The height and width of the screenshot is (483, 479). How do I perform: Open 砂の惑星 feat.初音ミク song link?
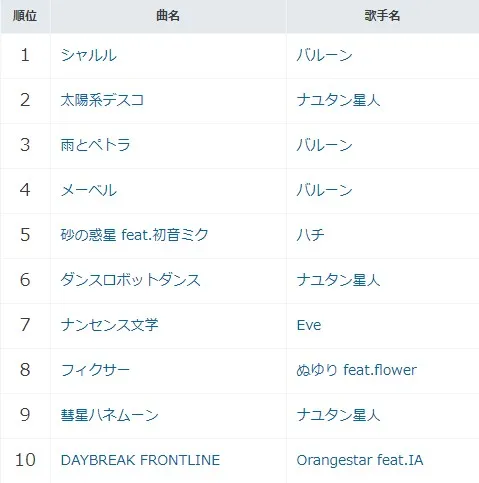pyautogui.click(x=134, y=235)
